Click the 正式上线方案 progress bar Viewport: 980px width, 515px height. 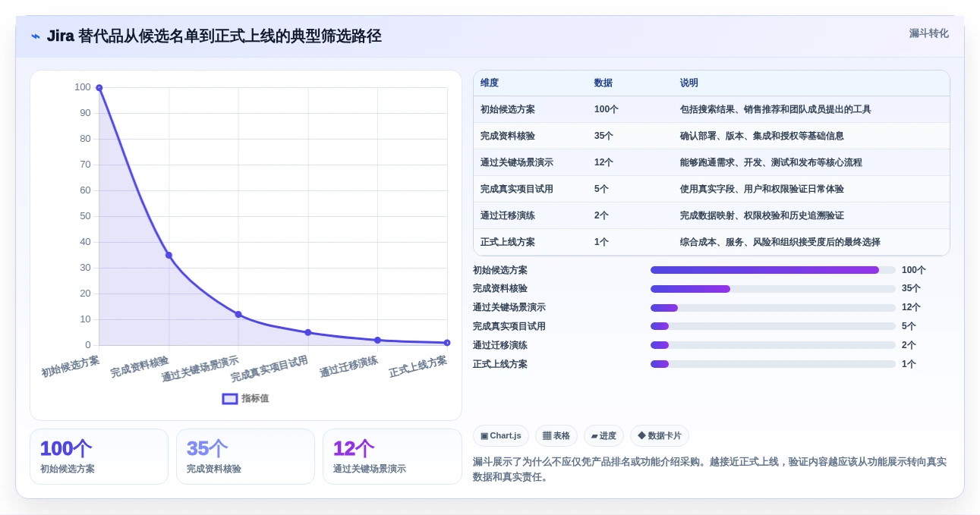tap(773, 364)
